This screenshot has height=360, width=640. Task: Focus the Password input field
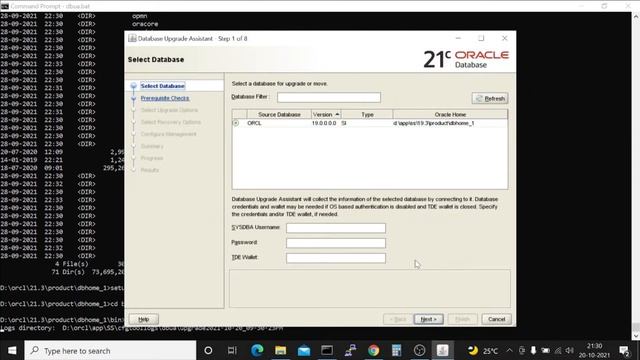coord(336,243)
